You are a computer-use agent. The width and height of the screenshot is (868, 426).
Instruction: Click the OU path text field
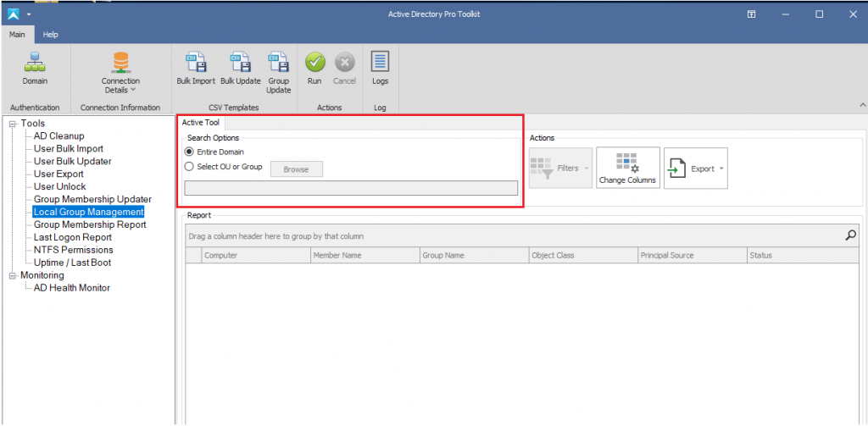(351, 188)
